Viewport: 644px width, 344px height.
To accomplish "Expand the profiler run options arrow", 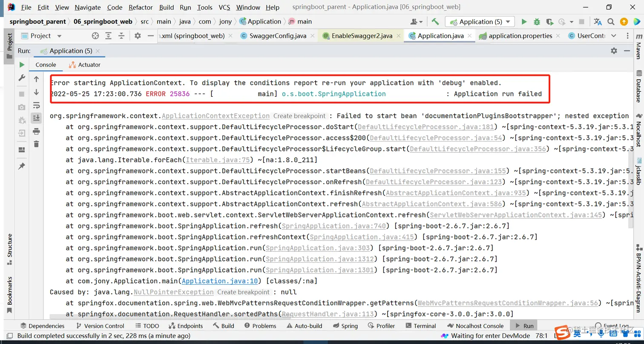I will (x=571, y=22).
